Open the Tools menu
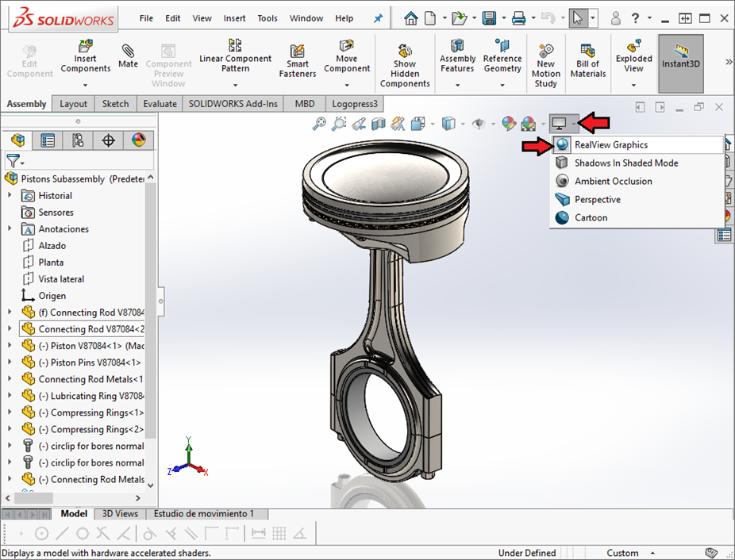Screen dimensions: 735x560 coord(267,18)
